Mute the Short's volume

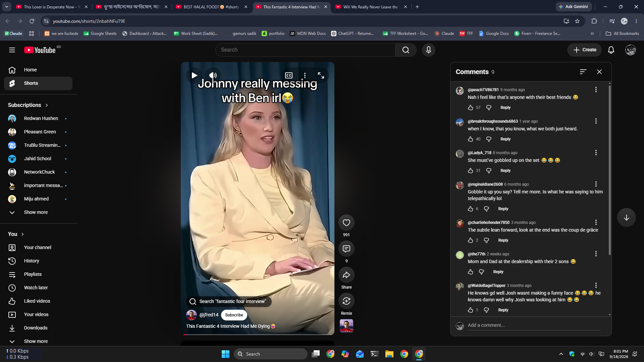(213, 75)
